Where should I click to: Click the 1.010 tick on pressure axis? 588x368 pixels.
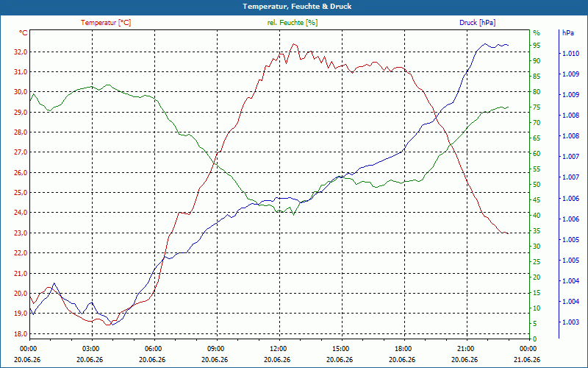[570, 54]
